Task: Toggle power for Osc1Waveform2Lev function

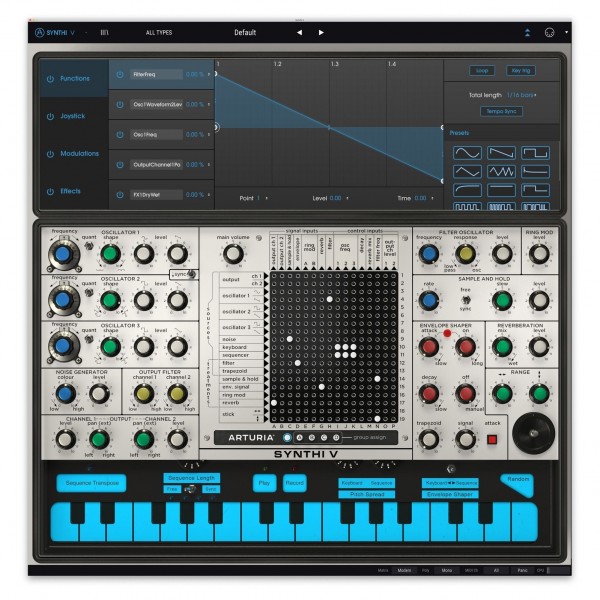Action: click(x=120, y=104)
